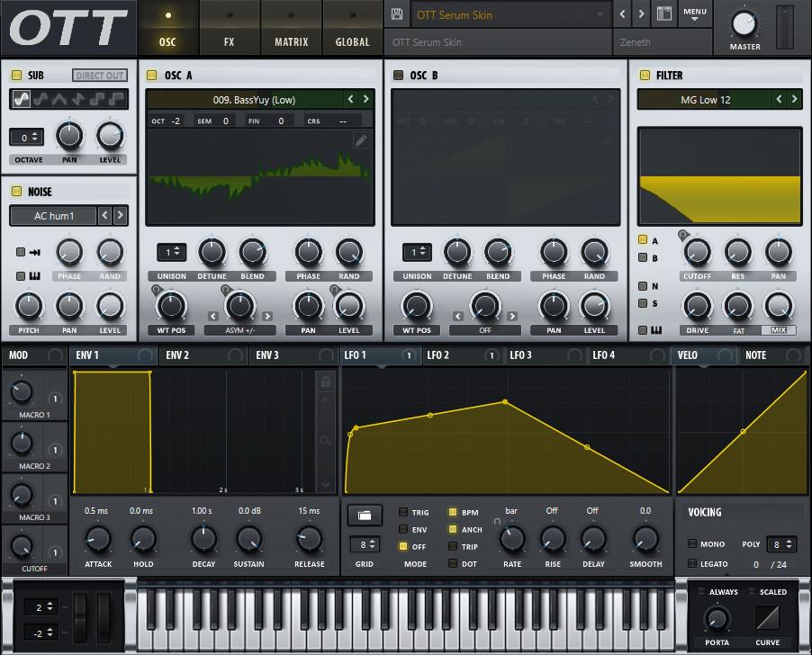Viewport: 812px width, 655px height.
Task: Click the LFO GRID size stepper
Action: [365, 544]
